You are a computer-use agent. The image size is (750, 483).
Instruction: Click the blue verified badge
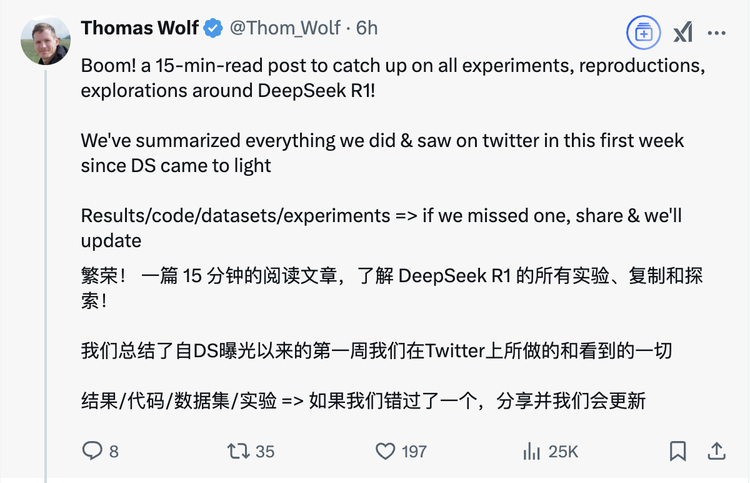213,28
